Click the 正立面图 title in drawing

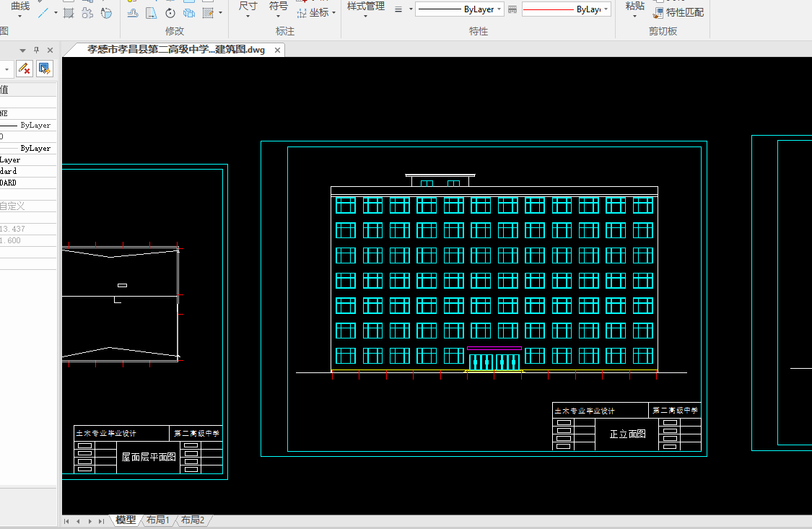pyautogui.click(x=627, y=434)
